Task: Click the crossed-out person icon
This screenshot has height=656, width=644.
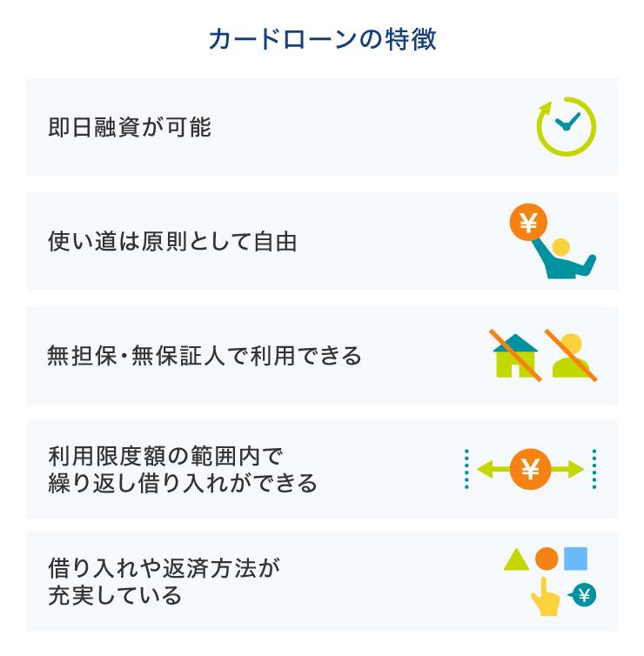Action: pos(571,355)
